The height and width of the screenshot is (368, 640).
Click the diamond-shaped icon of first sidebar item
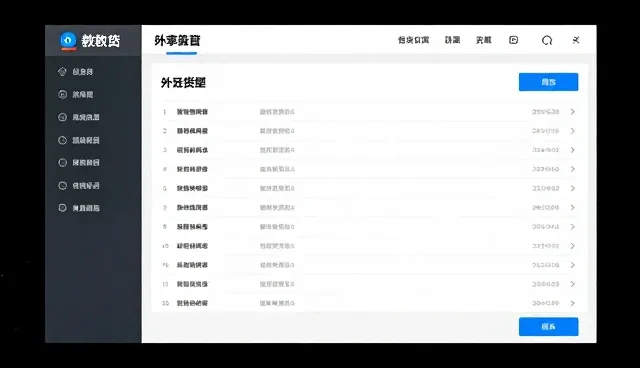coord(62,72)
